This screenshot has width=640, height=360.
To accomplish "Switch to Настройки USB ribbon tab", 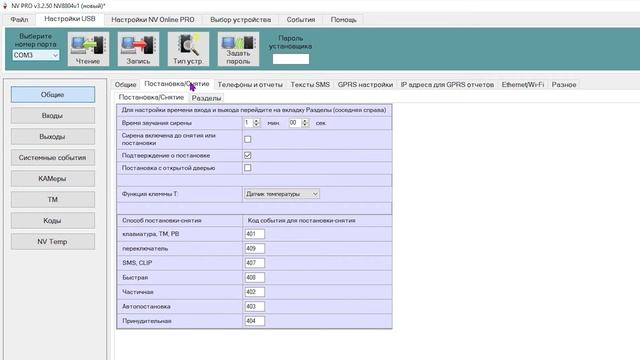I will (70, 19).
